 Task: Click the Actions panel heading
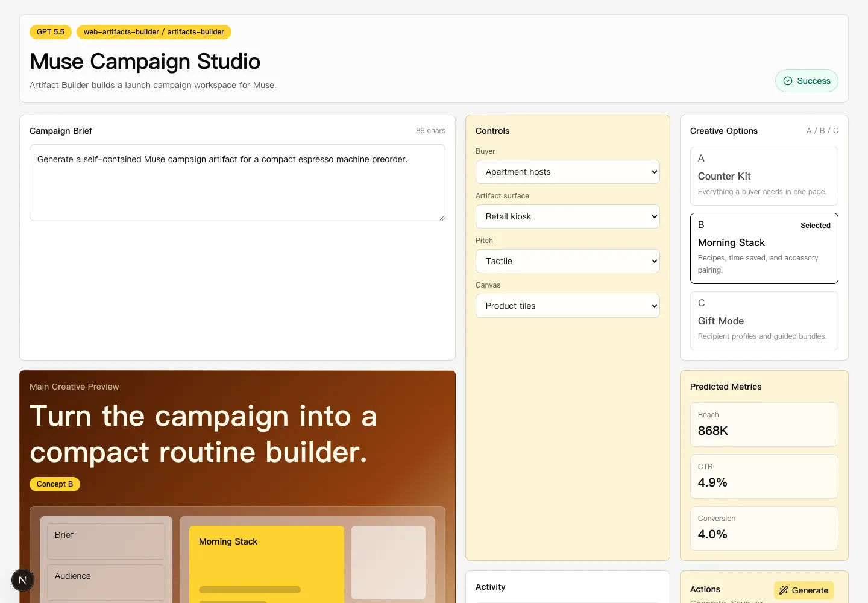[x=705, y=589]
